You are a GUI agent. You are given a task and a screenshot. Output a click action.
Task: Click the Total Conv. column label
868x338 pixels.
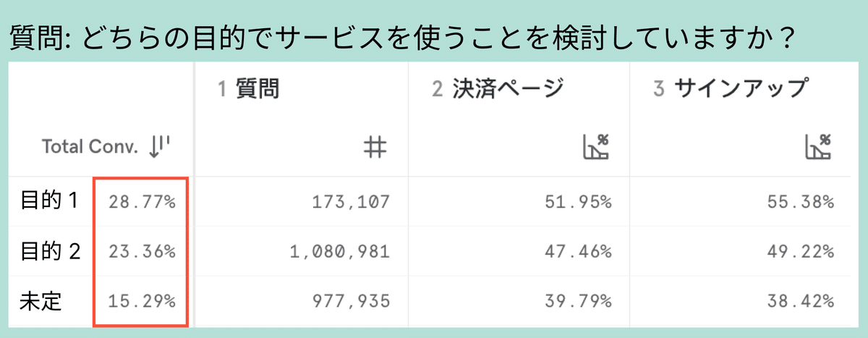(x=89, y=148)
